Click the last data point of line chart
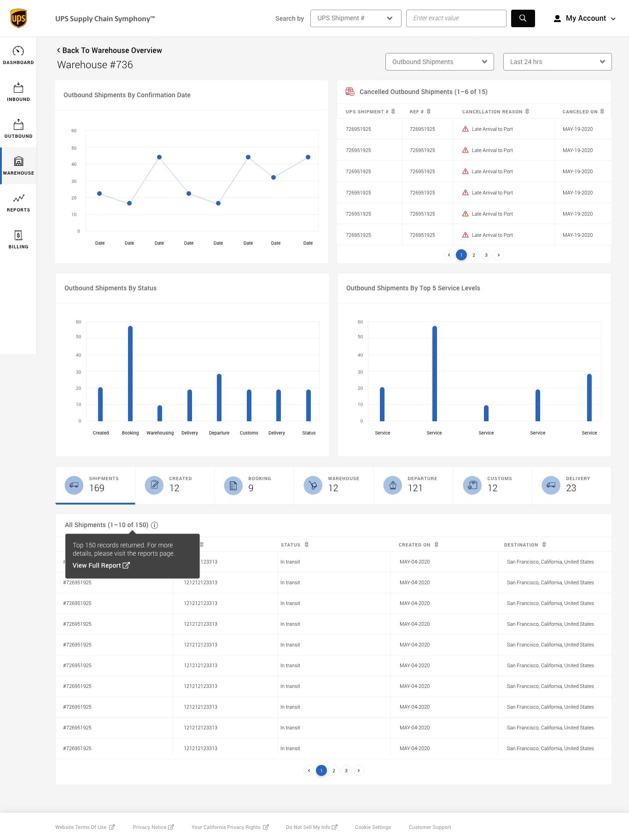This screenshot has height=840, width=629. [x=308, y=157]
